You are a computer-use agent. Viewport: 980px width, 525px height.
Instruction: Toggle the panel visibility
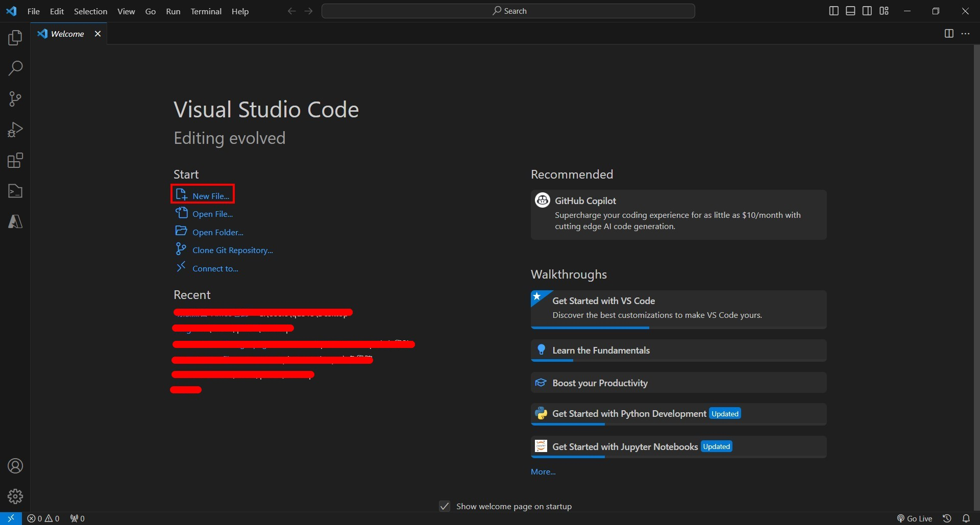point(850,10)
